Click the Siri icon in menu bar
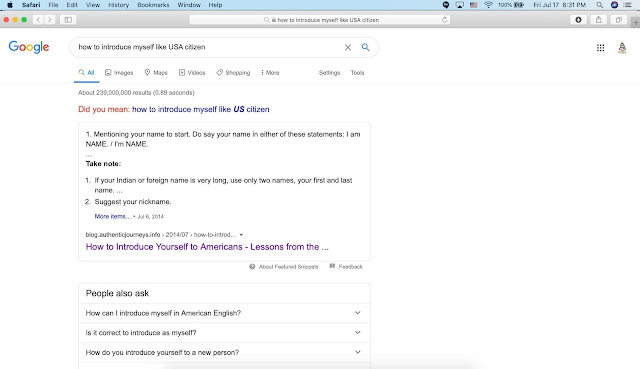 pyautogui.click(x=614, y=5)
